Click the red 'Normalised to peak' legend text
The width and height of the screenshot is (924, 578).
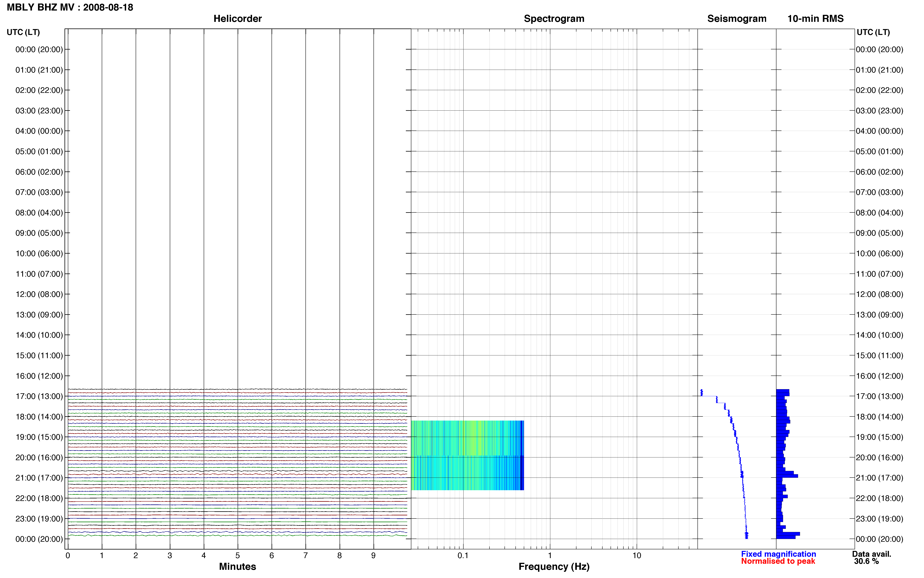tap(778, 561)
